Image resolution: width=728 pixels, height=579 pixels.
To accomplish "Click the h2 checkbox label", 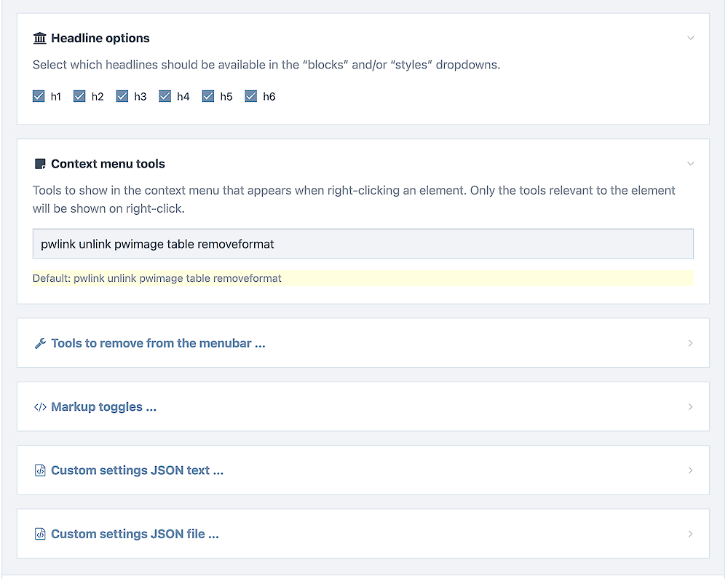I will (x=98, y=97).
